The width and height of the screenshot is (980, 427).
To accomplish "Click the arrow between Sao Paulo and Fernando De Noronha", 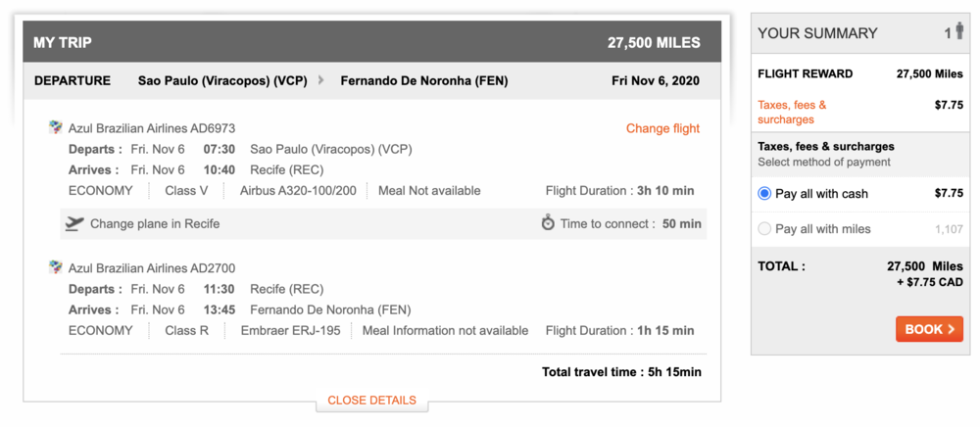I will [x=321, y=80].
